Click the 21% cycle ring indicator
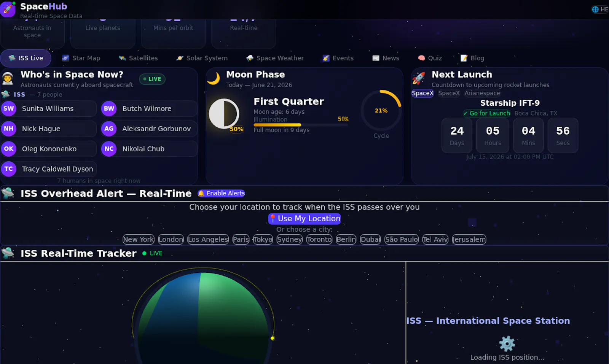The width and height of the screenshot is (609, 364). [x=381, y=111]
